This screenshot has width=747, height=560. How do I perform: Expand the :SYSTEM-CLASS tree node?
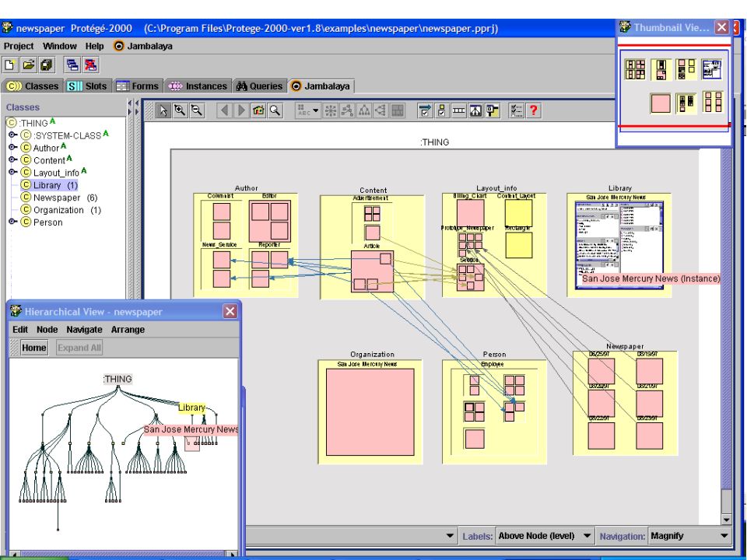point(13,135)
